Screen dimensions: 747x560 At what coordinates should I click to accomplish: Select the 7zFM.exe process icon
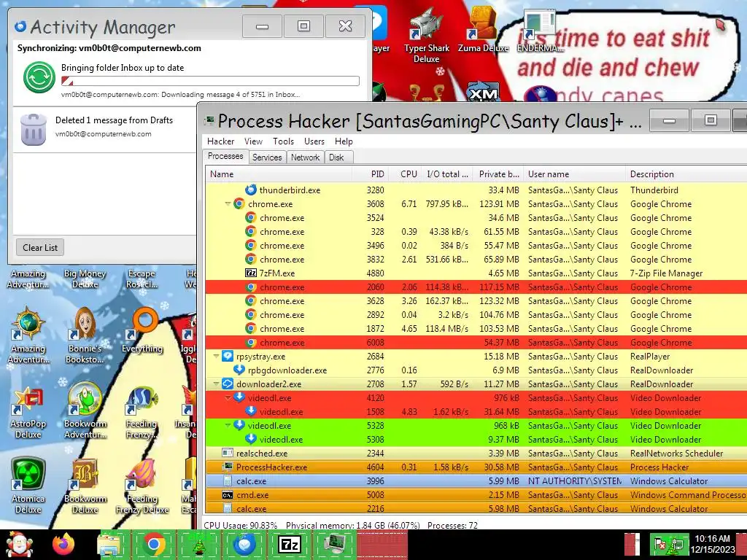tap(251, 273)
